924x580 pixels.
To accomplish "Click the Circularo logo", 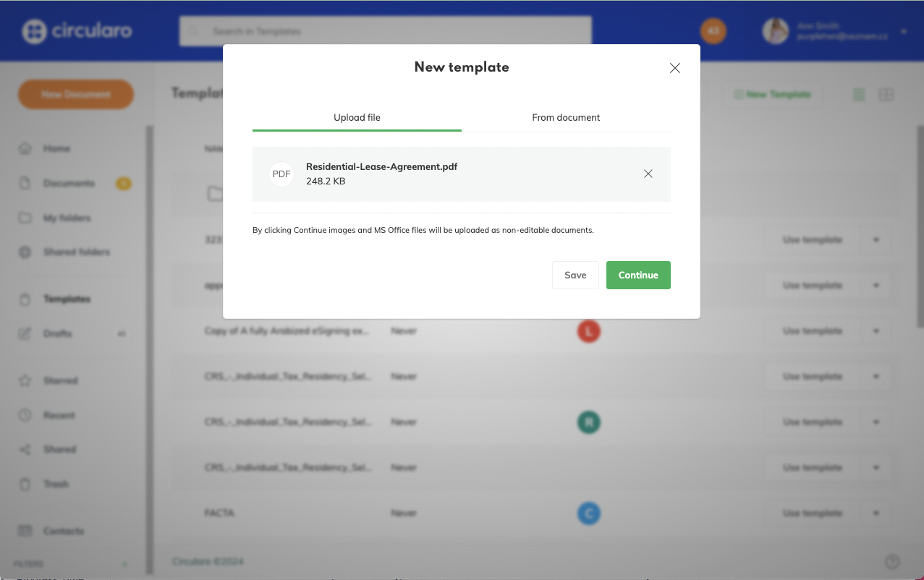I will pos(77,31).
